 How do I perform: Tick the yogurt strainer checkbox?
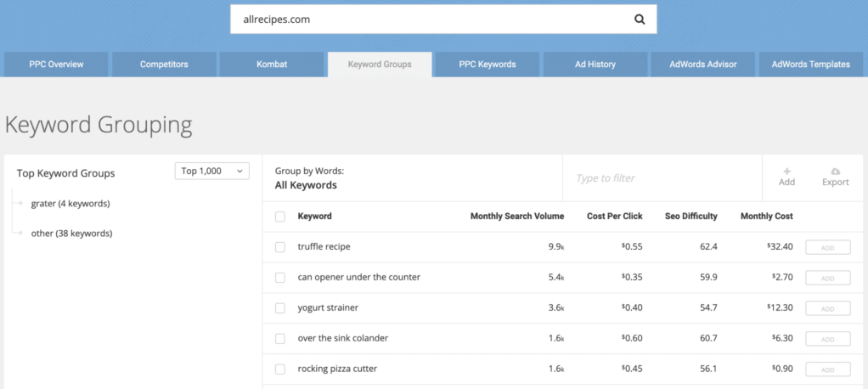[x=280, y=308]
